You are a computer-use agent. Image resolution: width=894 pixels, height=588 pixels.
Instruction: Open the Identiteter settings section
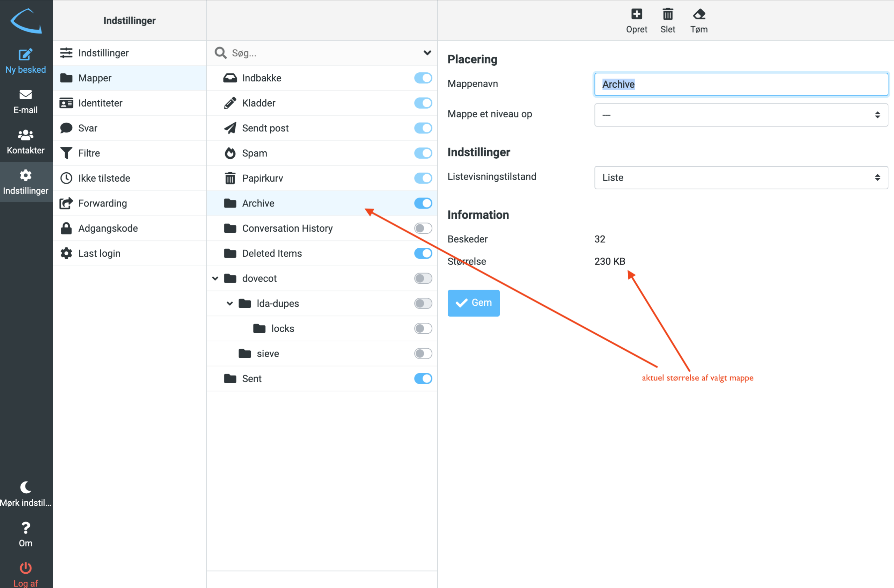coord(100,103)
